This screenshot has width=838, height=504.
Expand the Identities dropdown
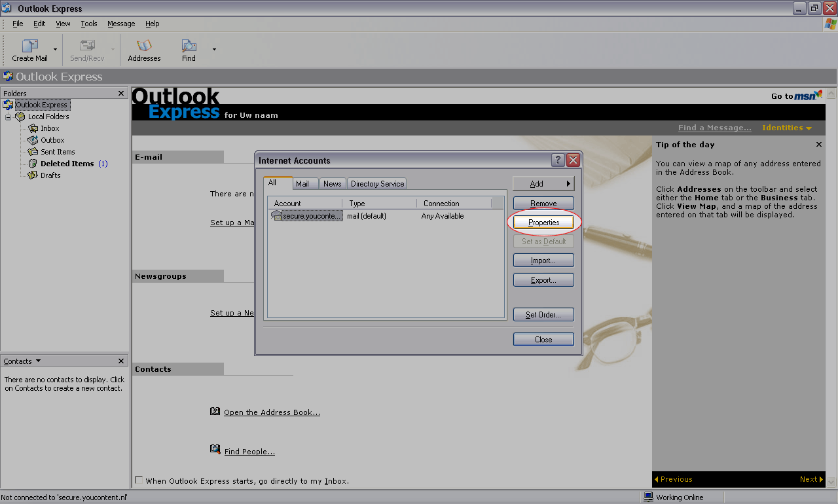[x=786, y=128]
